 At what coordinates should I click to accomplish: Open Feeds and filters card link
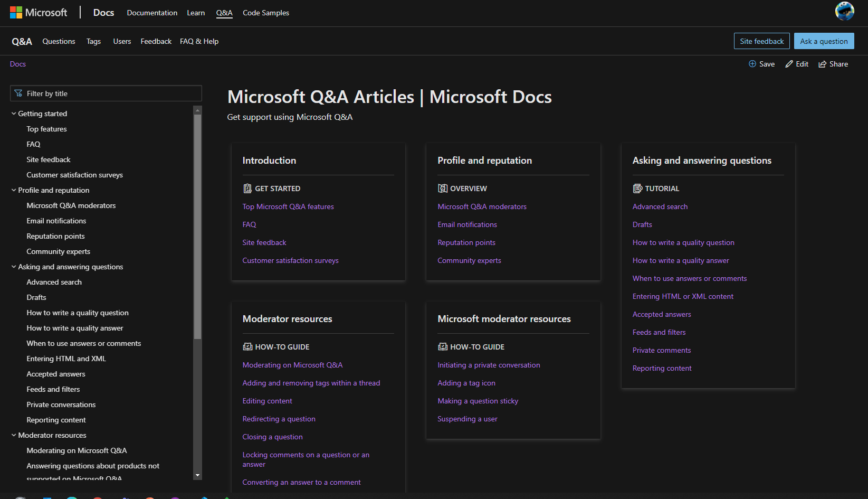[659, 332]
